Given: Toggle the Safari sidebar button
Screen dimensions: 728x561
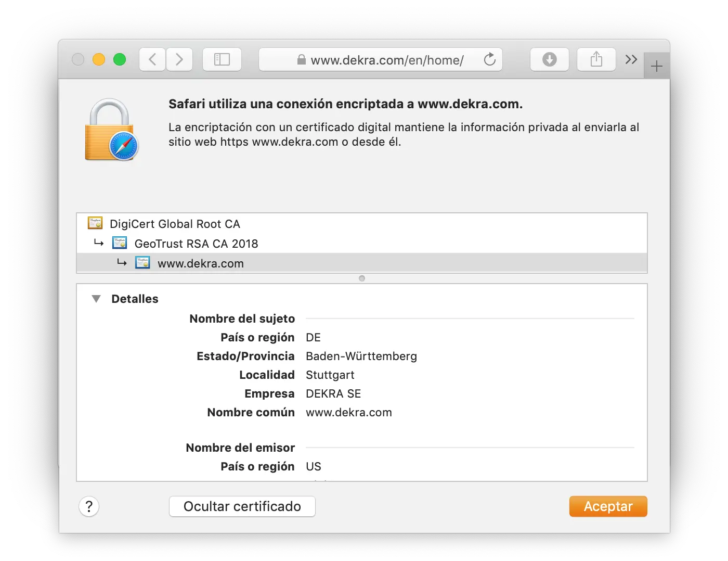Looking at the screenshot, I should (x=222, y=59).
